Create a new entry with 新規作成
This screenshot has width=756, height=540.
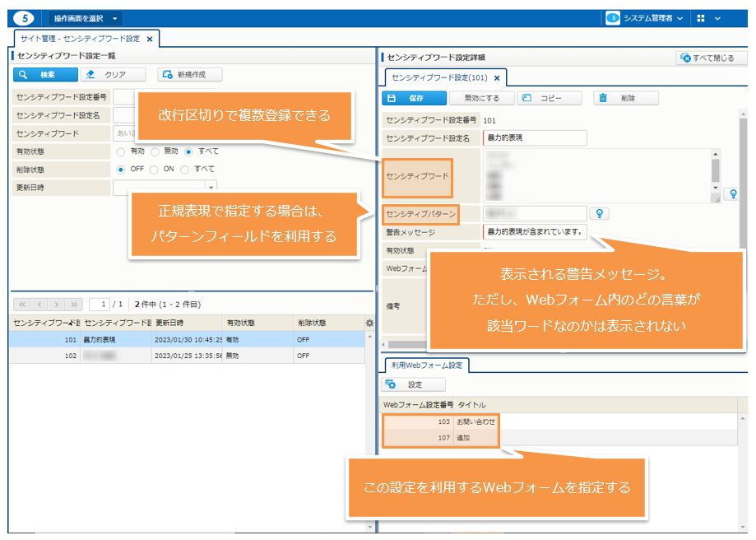(x=189, y=75)
